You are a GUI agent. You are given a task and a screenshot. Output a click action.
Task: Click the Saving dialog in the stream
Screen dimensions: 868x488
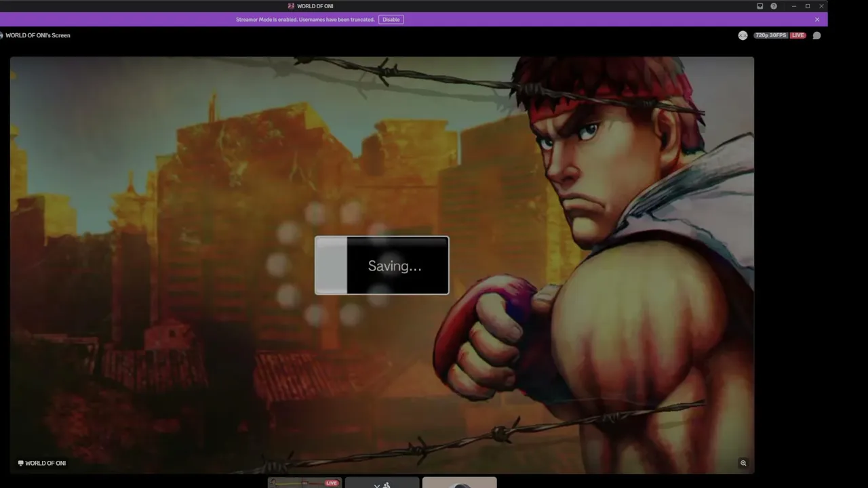(382, 265)
